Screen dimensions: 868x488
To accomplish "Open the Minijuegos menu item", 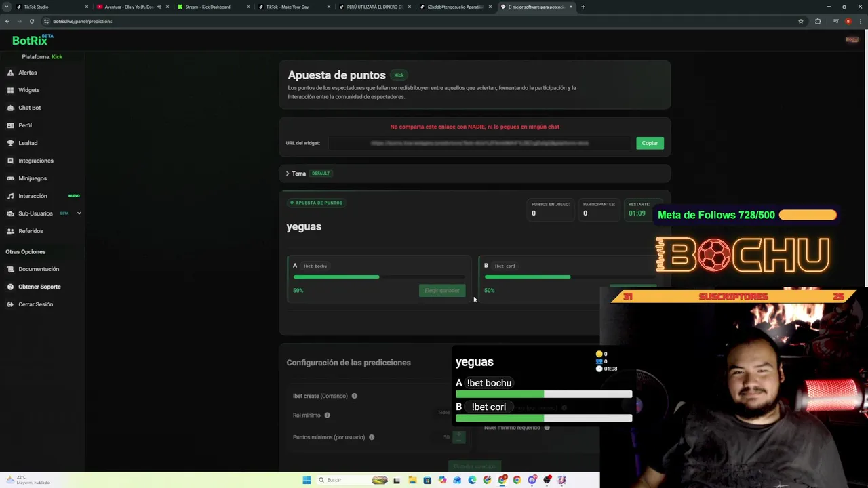I will (x=33, y=178).
